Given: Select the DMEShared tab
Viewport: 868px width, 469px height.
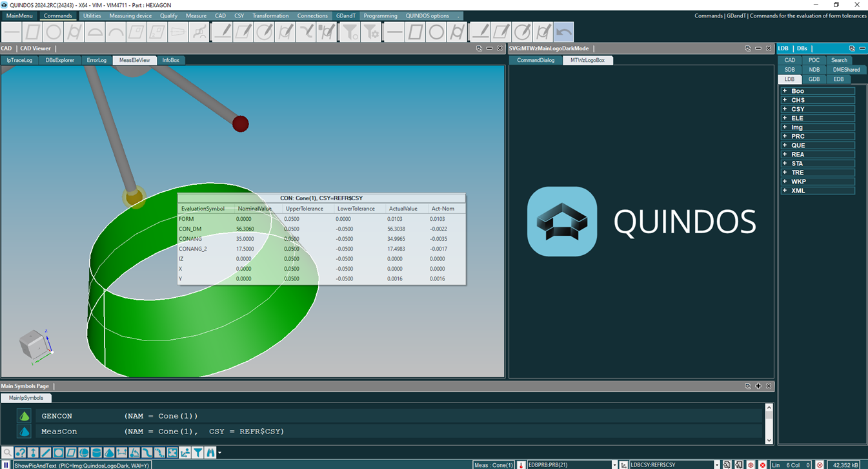Looking at the screenshot, I should pos(846,70).
